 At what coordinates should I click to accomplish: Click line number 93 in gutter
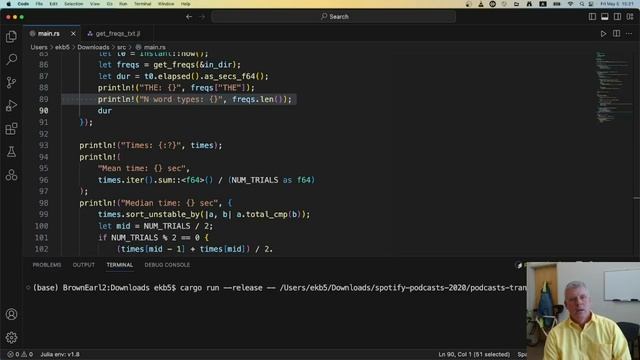pyautogui.click(x=43, y=145)
